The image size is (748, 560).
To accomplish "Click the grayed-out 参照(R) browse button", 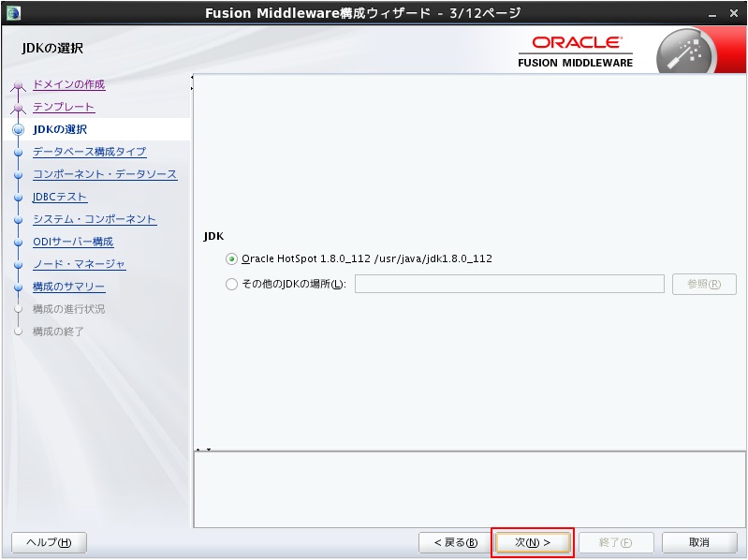I will pos(704,285).
